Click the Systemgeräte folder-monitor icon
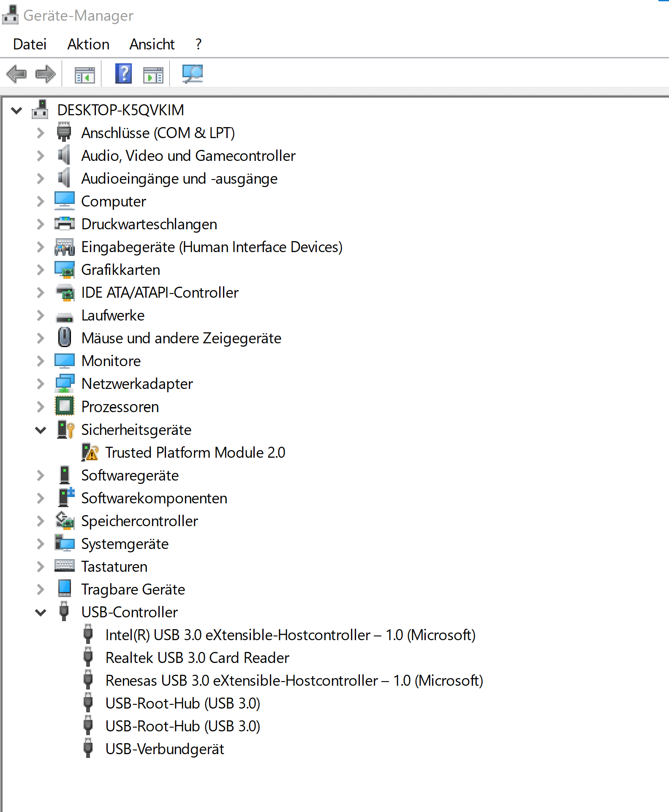Image resolution: width=669 pixels, height=812 pixels. tap(65, 543)
